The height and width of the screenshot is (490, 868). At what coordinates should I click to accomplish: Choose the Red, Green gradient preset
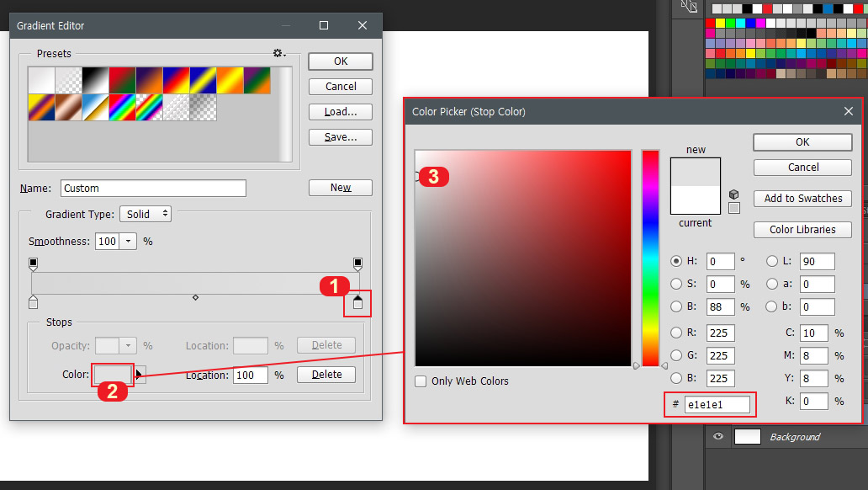[x=122, y=80]
